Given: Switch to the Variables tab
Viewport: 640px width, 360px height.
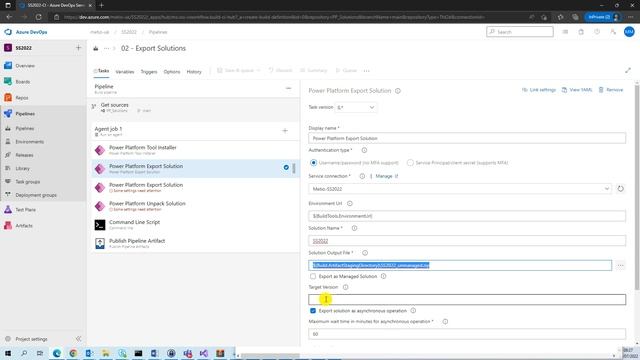Looking at the screenshot, I should coord(125,71).
